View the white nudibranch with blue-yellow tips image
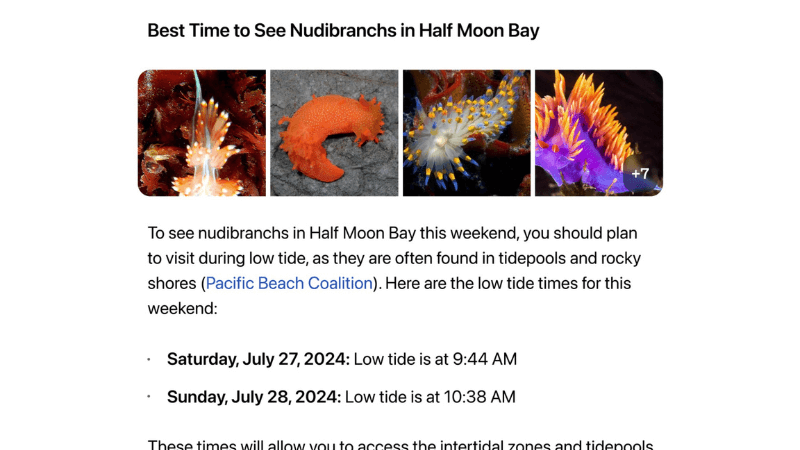The image size is (800, 450). tap(466, 133)
